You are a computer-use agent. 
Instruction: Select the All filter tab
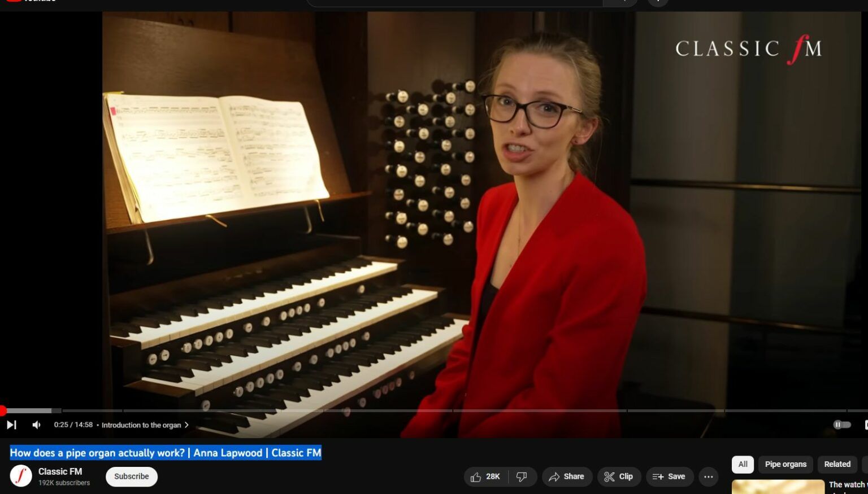[x=742, y=464]
